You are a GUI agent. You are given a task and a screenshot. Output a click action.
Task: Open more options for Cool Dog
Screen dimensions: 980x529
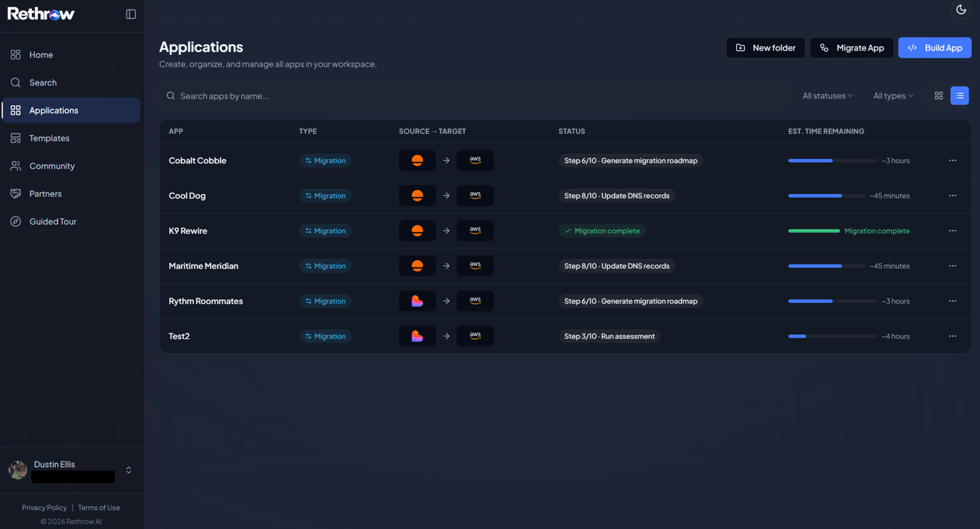click(953, 196)
